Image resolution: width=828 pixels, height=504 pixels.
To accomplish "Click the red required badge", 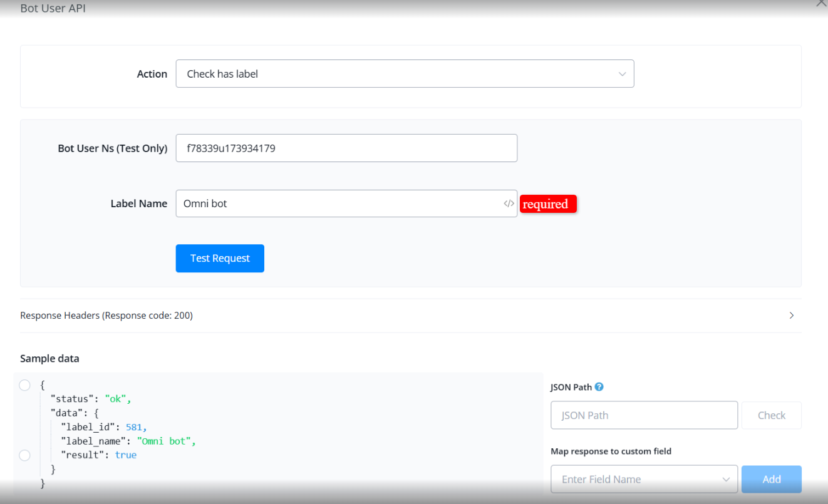I will 547,204.
